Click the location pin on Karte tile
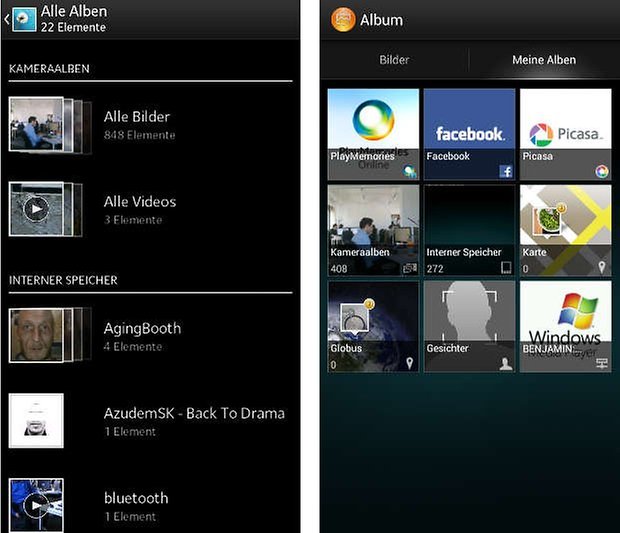620x533 pixels. 602,268
